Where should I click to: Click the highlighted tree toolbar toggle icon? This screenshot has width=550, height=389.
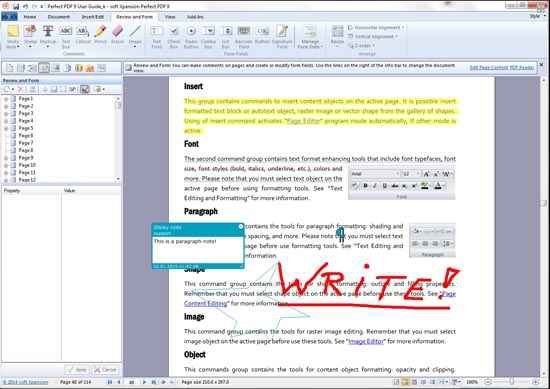[85, 89]
